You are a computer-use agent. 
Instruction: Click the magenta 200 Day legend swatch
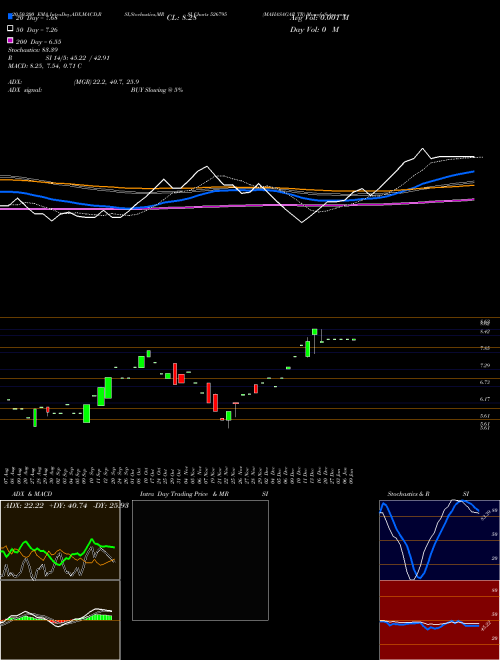[x=11, y=40]
